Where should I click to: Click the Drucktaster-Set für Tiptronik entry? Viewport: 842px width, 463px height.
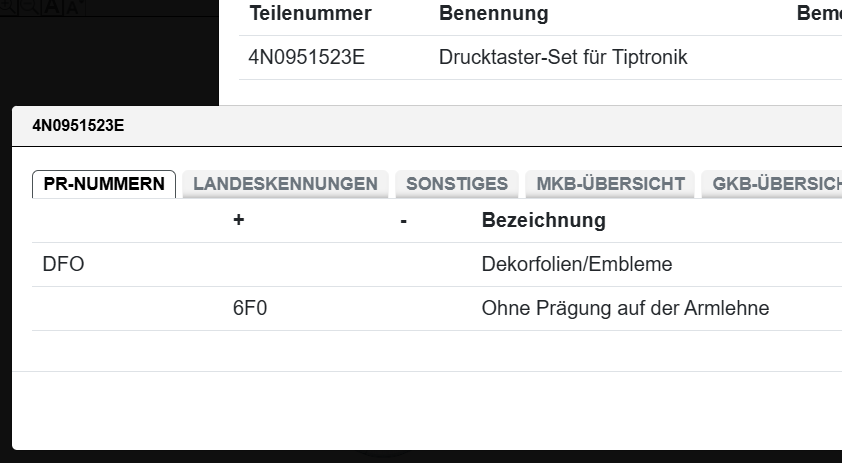pos(563,58)
